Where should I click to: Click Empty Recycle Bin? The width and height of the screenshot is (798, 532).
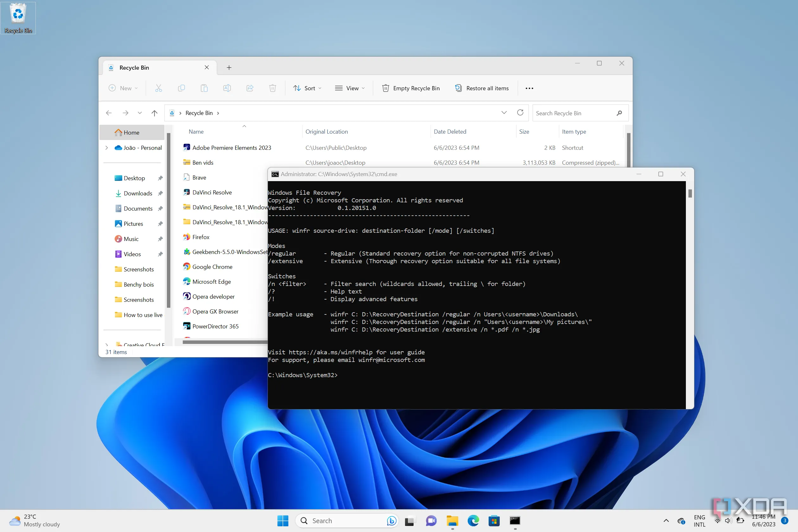pos(410,88)
